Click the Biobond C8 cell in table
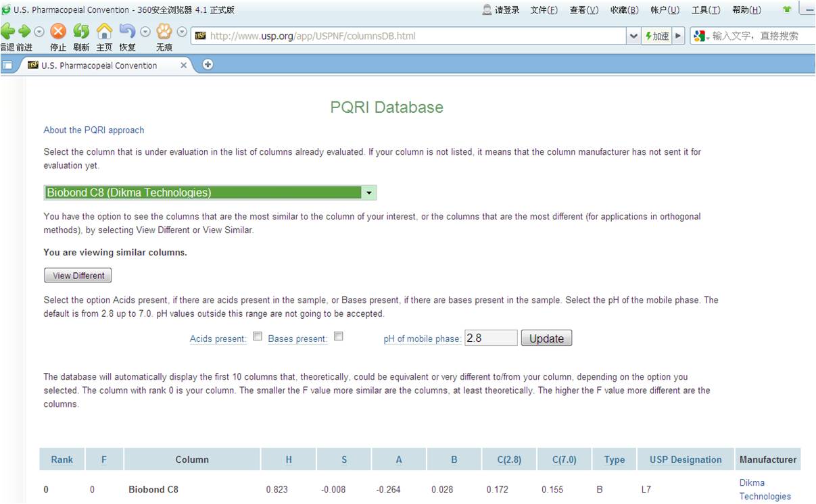Viewport: 816px width, 504px height. (x=153, y=490)
